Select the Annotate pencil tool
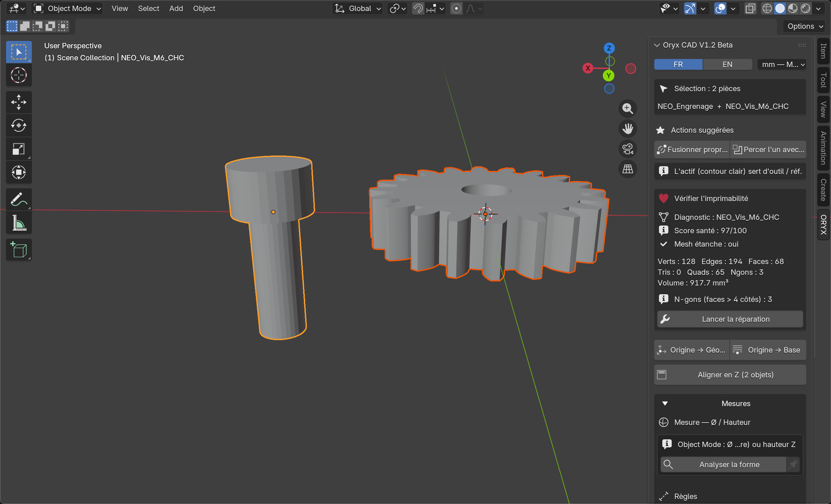 point(19,199)
